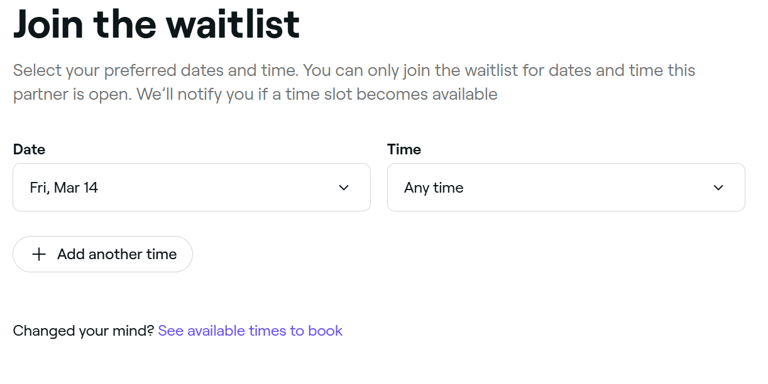The width and height of the screenshot is (768, 384).
Task: Click the Add another time button
Action: pos(103,254)
